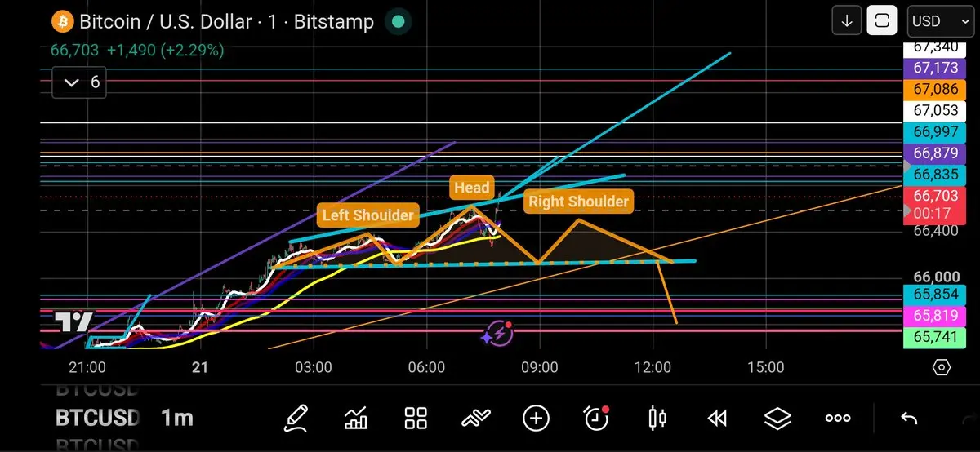Tap the 09:00 time axis label
980x452 pixels.
(538, 368)
